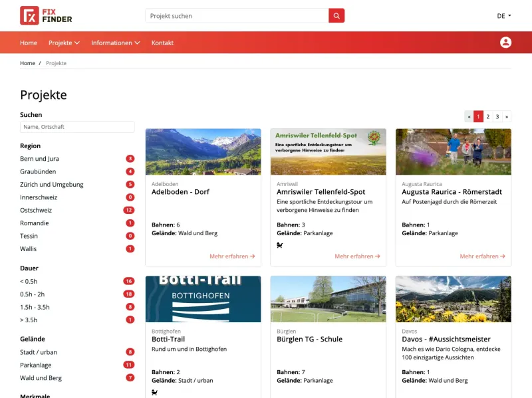The image size is (532, 398).
Task: Click the Fix Finder logo
Action: 46,15
